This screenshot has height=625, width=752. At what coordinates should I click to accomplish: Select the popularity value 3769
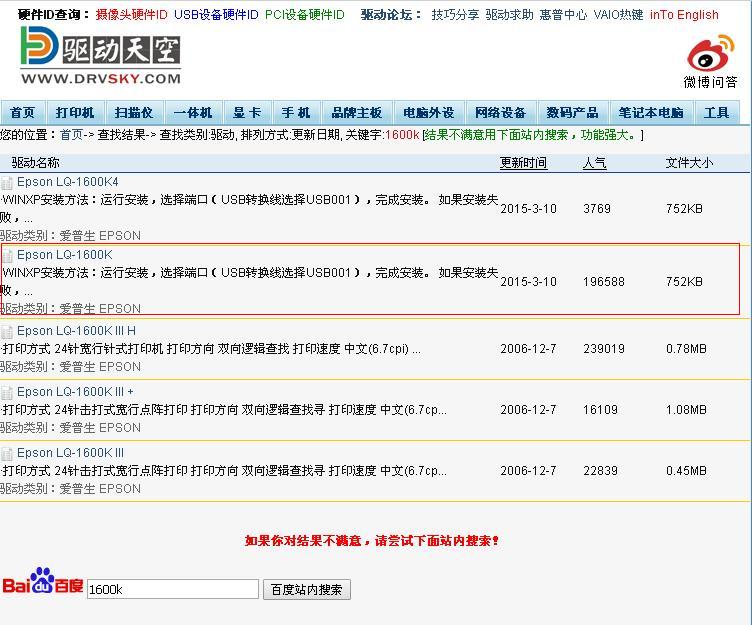597,209
